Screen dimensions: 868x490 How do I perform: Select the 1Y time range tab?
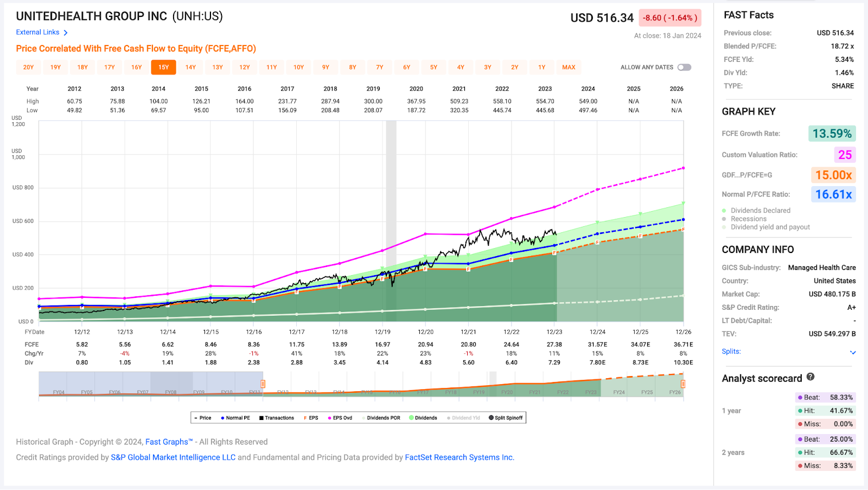click(x=541, y=67)
